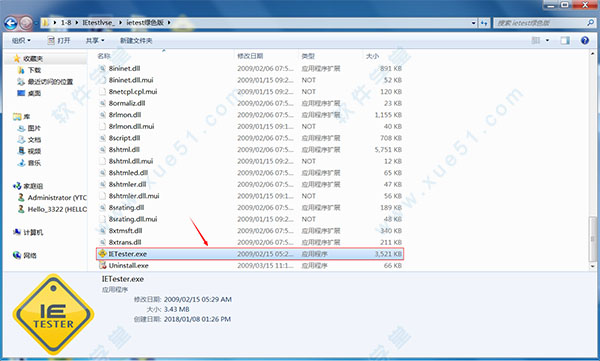Select the file 8xtrans.dll
Image resolution: width=600 pixels, height=361 pixels.
tap(125, 242)
